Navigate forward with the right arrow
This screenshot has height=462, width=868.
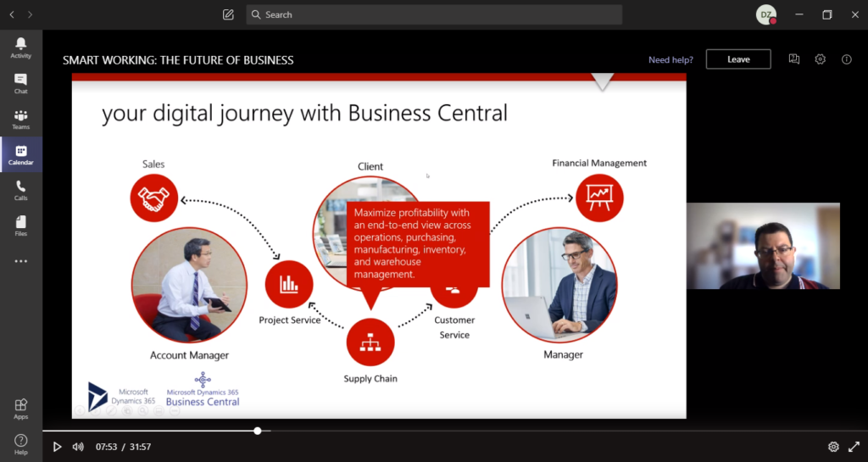[30, 15]
